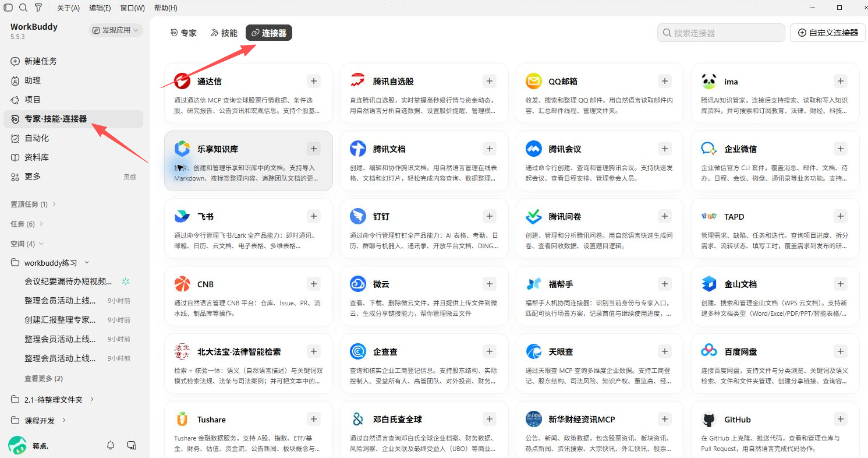Switch to the 专家 tab

[183, 33]
